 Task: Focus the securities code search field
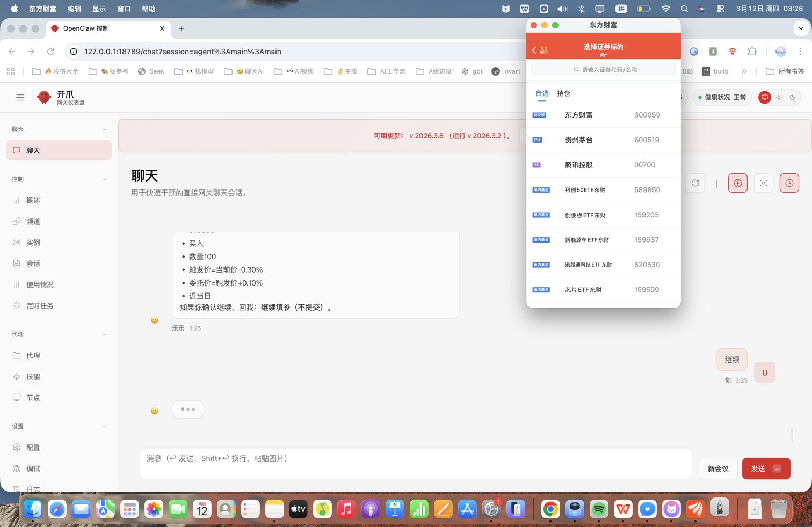point(604,70)
